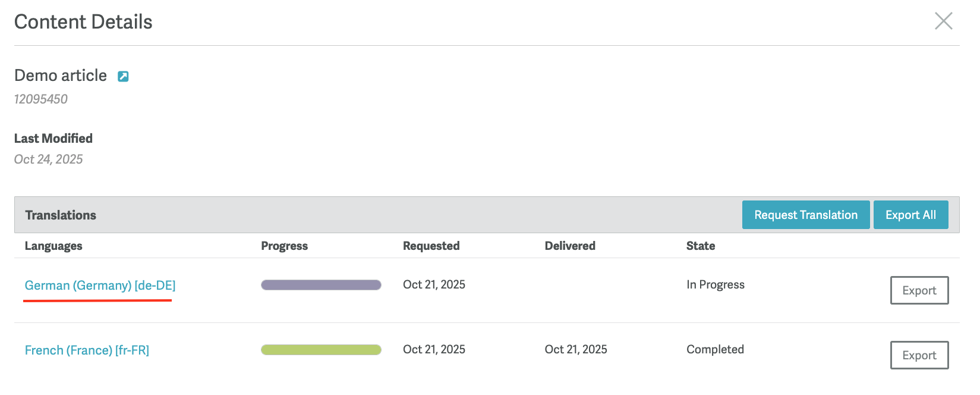Select the Languages column header

tap(53, 246)
